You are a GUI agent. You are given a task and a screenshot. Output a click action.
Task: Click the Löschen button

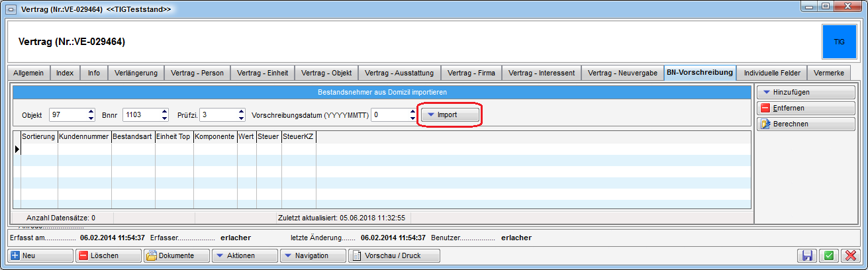pyautogui.click(x=109, y=255)
